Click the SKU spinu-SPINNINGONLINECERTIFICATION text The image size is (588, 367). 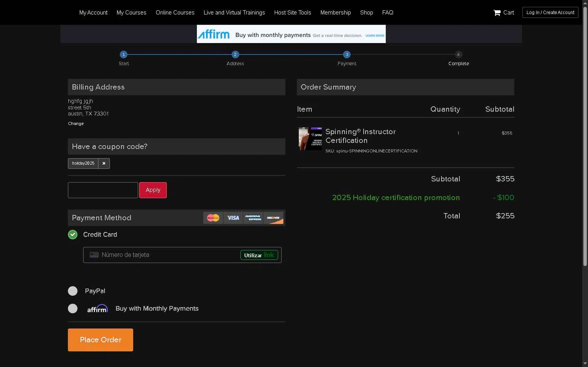(x=371, y=151)
